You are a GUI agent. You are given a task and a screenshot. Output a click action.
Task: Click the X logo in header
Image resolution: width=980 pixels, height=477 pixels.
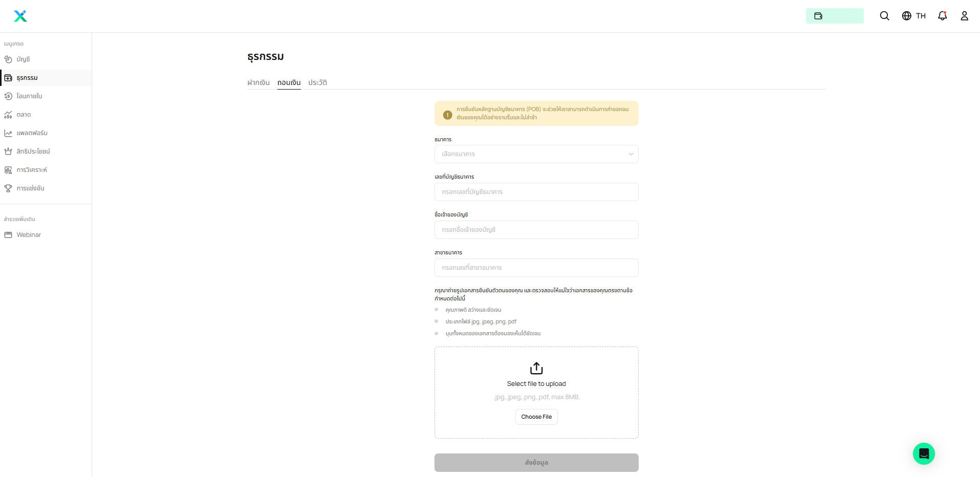click(x=20, y=16)
